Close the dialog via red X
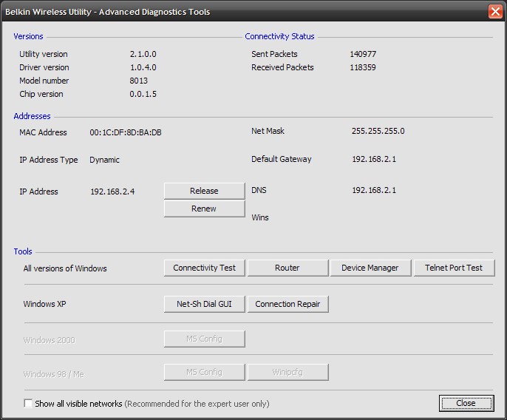 coord(495,12)
